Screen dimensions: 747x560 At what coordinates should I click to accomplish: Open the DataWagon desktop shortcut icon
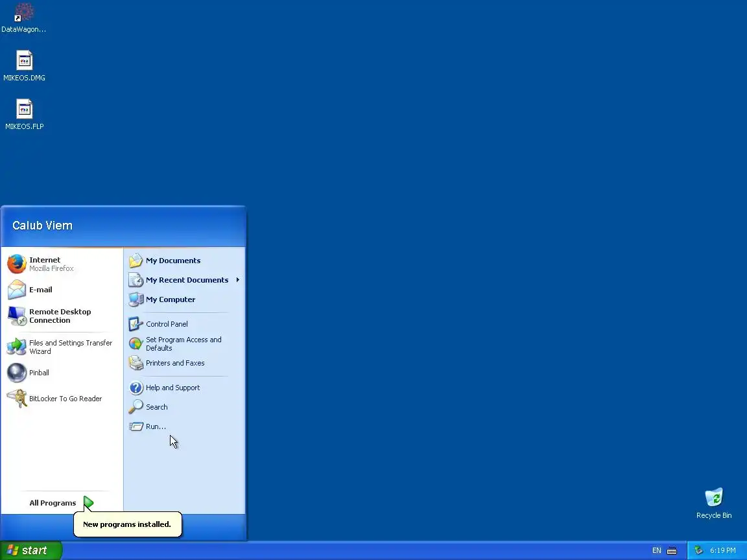[24, 12]
